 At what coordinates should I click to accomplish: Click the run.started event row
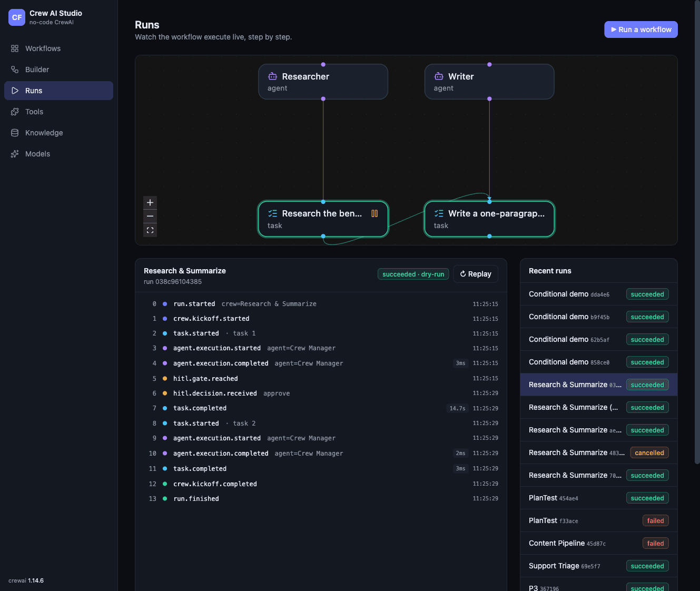coord(321,304)
